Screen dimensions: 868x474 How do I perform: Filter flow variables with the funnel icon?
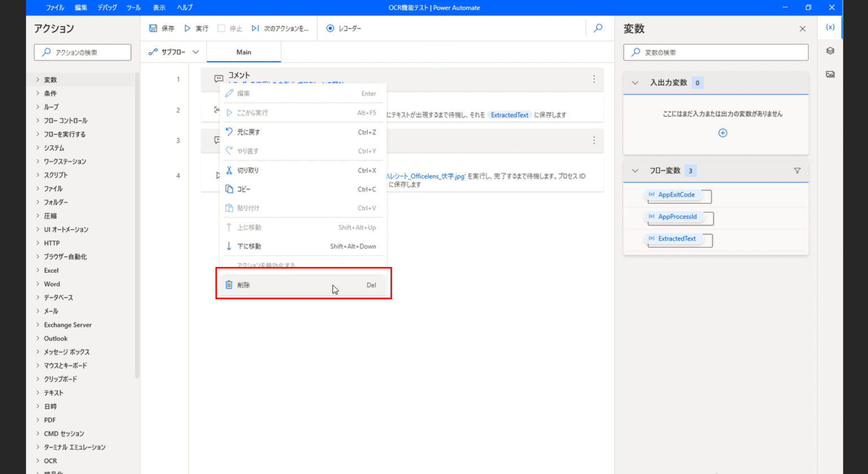tap(797, 170)
